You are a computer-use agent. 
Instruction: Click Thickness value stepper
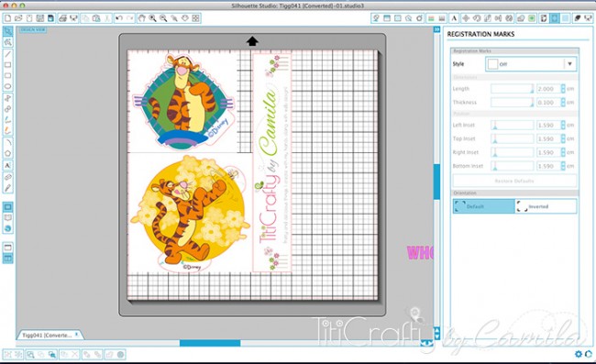[x=563, y=102]
